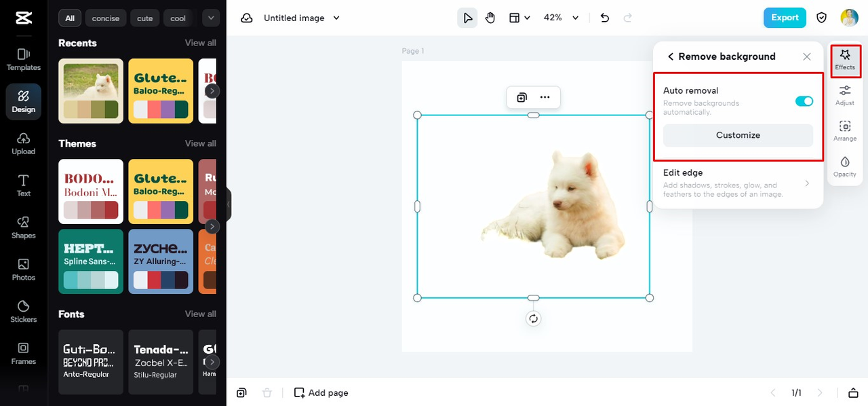Select the pointer select tool
This screenshot has height=406, width=868.
[467, 18]
